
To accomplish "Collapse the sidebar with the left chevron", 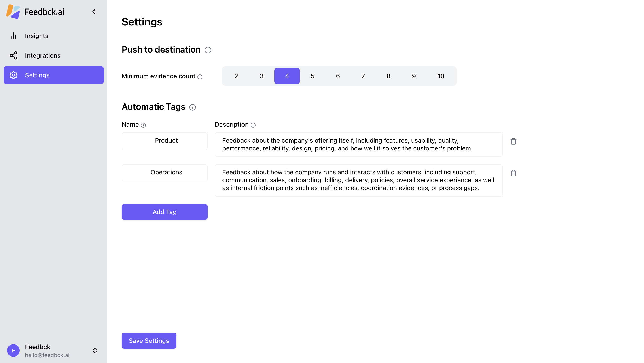I will click(94, 12).
